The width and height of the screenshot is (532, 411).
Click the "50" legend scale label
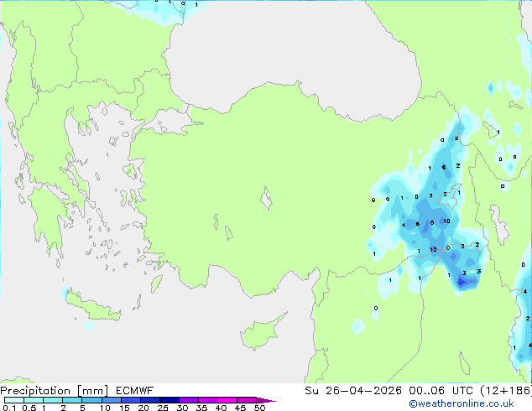259,408
